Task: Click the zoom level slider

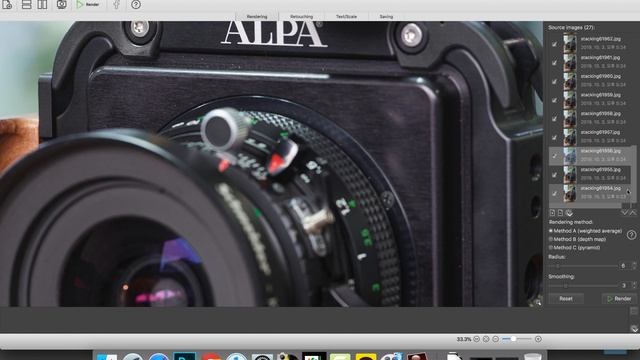Action: click(516, 339)
